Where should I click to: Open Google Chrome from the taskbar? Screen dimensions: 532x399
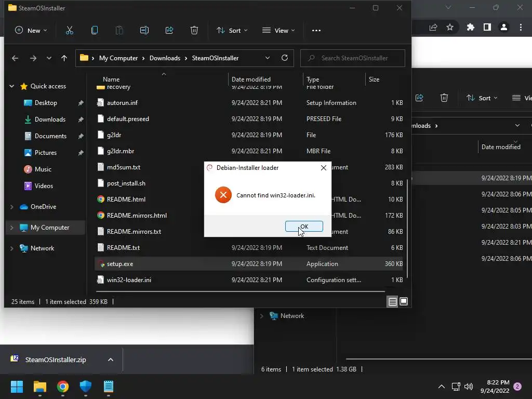point(63,387)
